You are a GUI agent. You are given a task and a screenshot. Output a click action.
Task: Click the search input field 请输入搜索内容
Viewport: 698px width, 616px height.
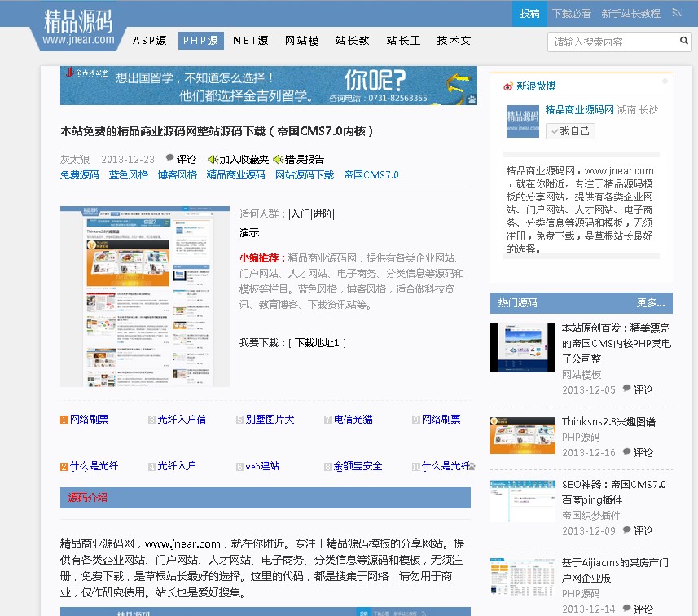pos(614,42)
